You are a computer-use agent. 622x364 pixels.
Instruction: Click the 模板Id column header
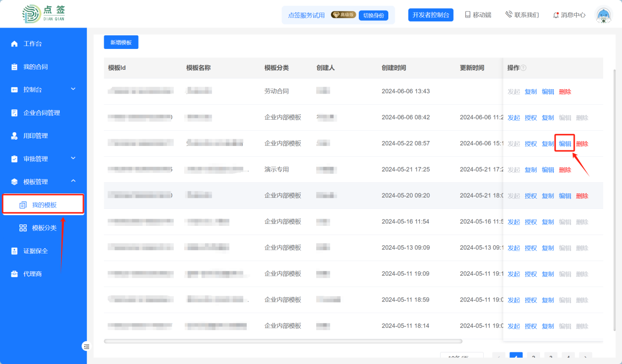coord(117,68)
